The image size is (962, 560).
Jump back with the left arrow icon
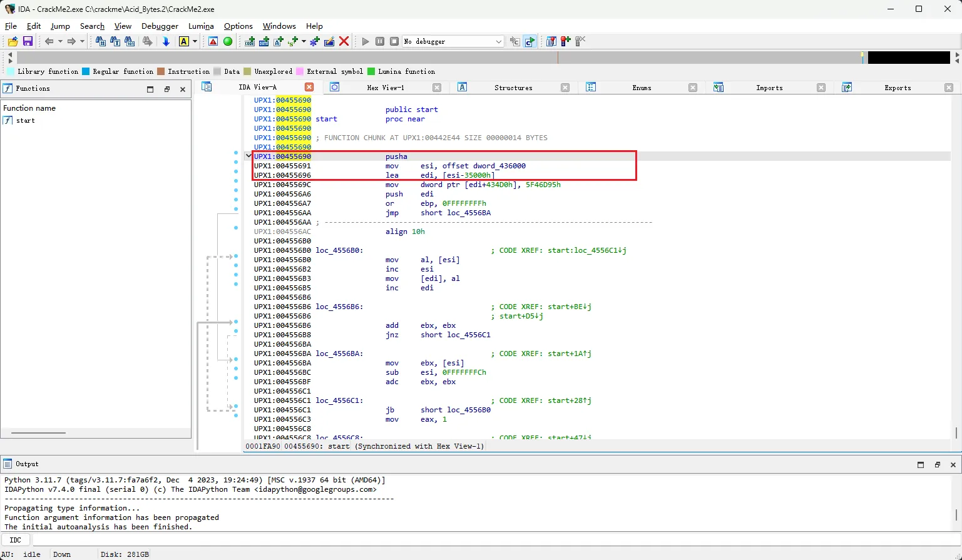tap(49, 41)
